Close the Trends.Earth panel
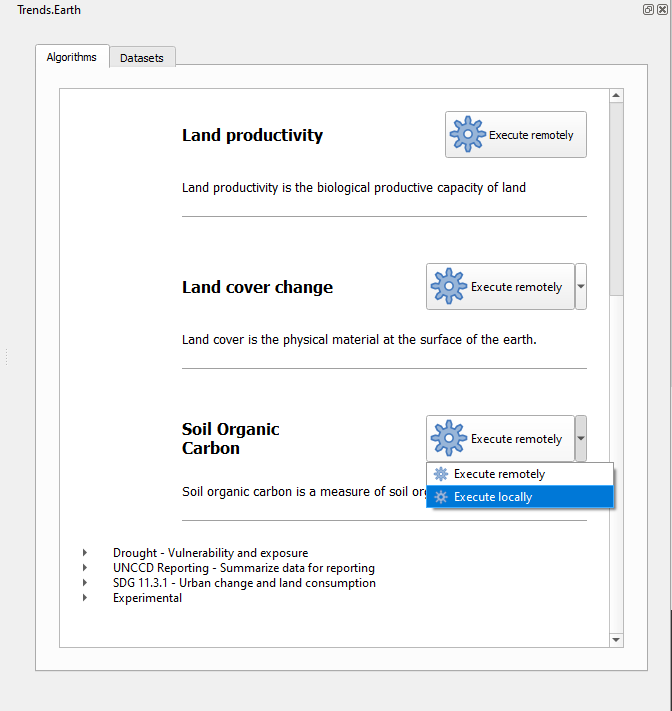Viewport: 672px width, 711px height. click(x=662, y=9)
